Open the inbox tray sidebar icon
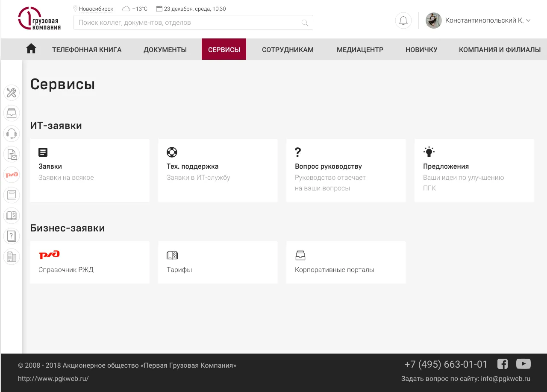The image size is (547, 392). [x=12, y=113]
